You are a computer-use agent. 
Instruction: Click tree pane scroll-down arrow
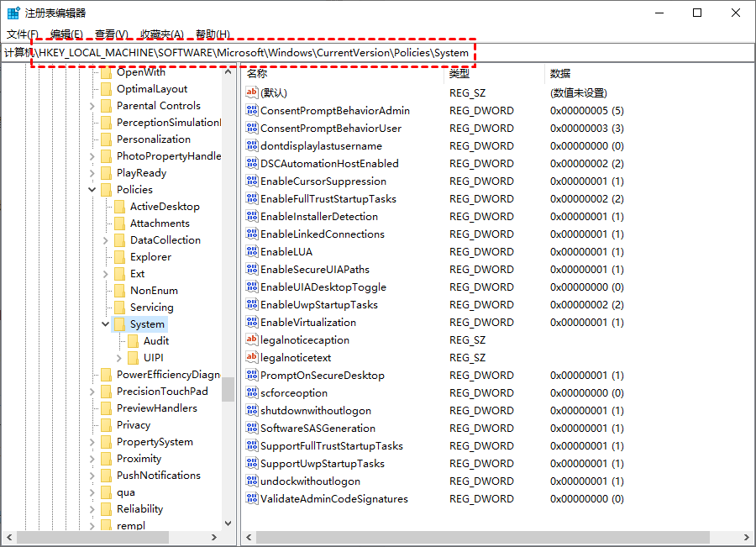click(x=228, y=523)
